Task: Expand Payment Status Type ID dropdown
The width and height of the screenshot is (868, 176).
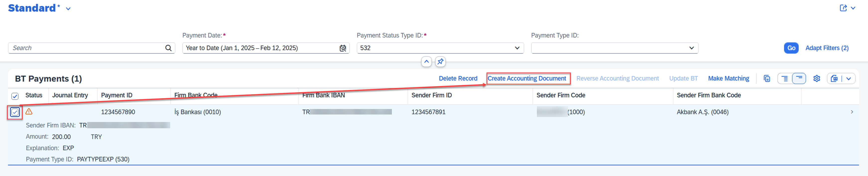Action: tap(517, 48)
